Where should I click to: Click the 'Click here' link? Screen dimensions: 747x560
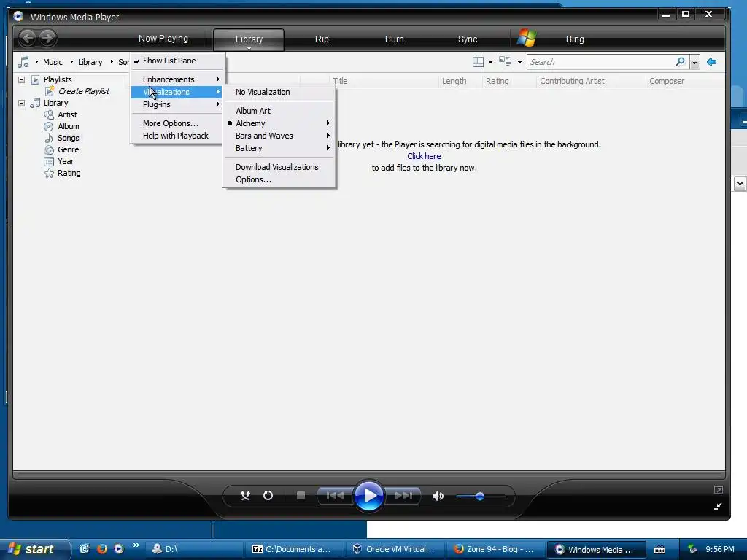pos(424,156)
